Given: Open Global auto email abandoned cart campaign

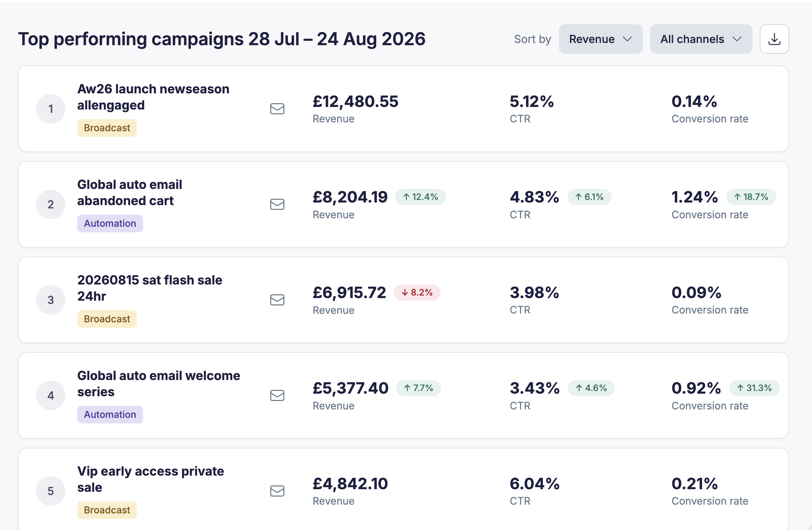Looking at the screenshot, I should pyautogui.click(x=130, y=193).
